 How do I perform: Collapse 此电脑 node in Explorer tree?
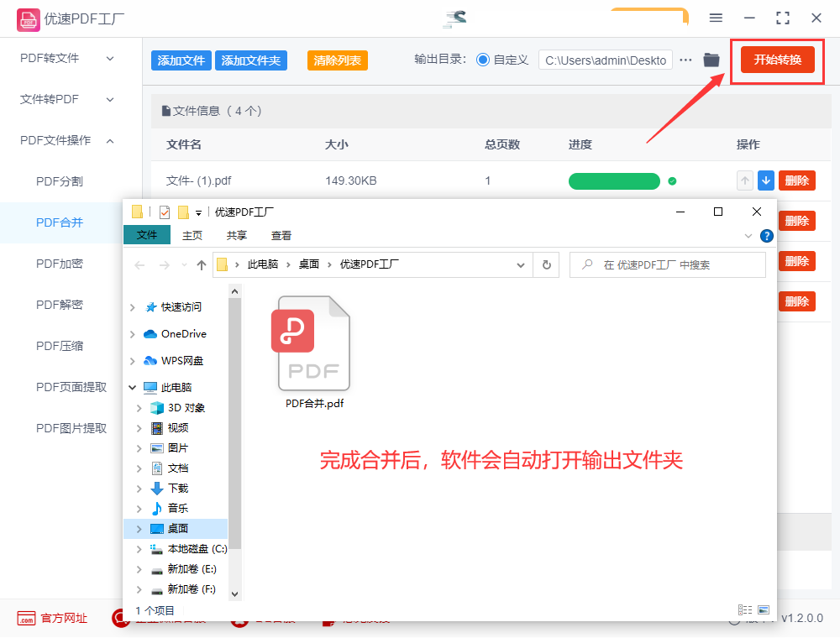pyautogui.click(x=133, y=388)
